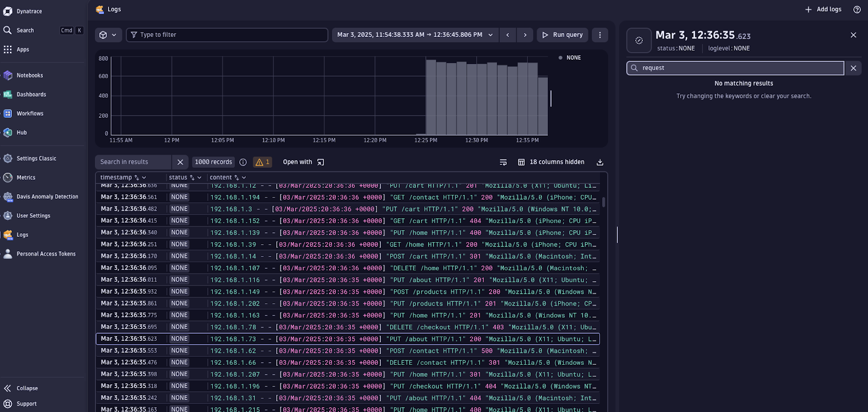This screenshot has height=412, width=868.
Task: Click the 18 columns hidden button
Action: (x=551, y=162)
